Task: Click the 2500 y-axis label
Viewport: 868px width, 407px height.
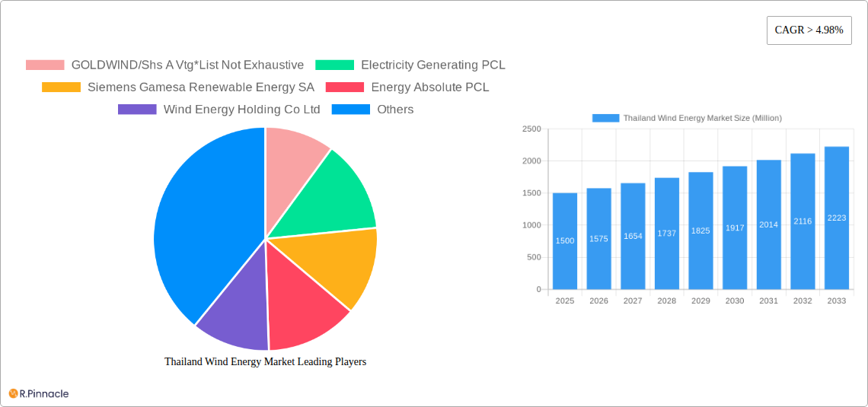Action: 531,129
